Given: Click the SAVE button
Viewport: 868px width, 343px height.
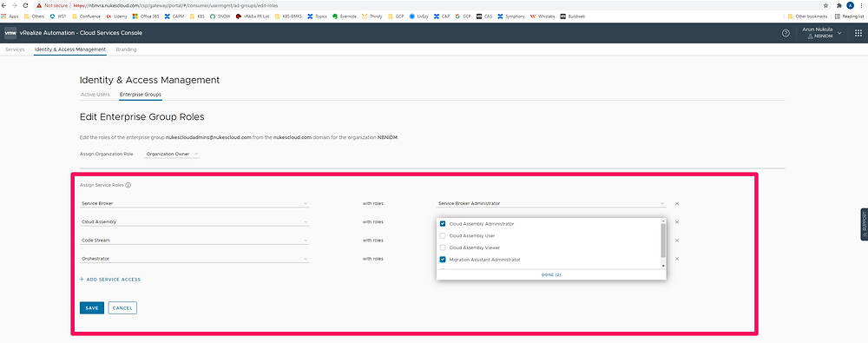Looking at the screenshot, I should tap(92, 307).
